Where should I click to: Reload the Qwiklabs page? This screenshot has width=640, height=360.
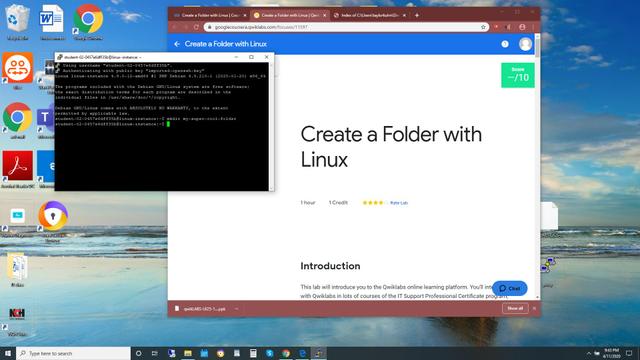point(196,27)
